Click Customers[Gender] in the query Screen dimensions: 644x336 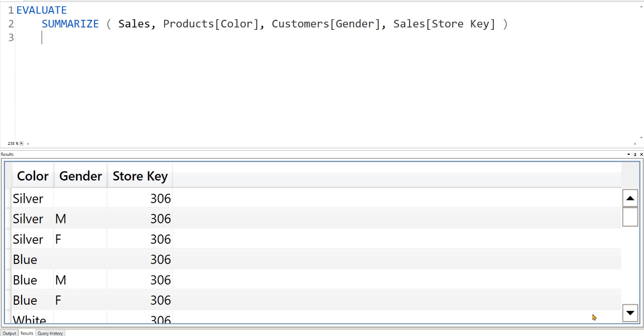coord(326,24)
